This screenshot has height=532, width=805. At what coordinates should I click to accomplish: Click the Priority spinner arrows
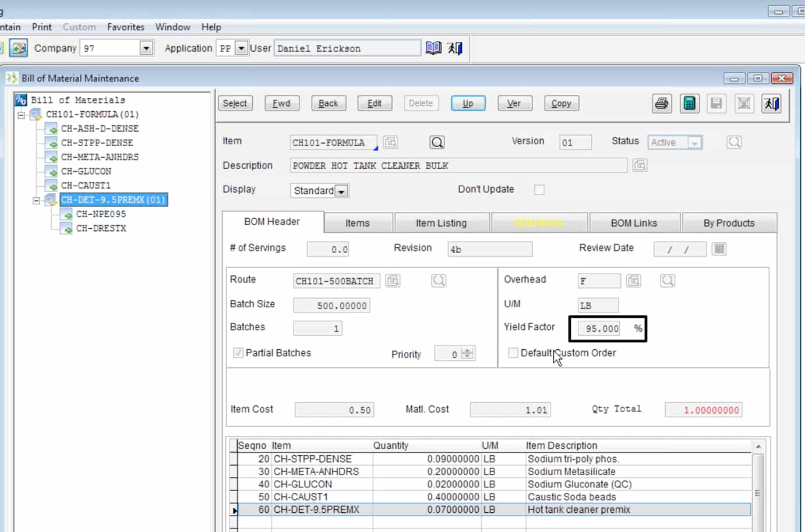pos(468,353)
